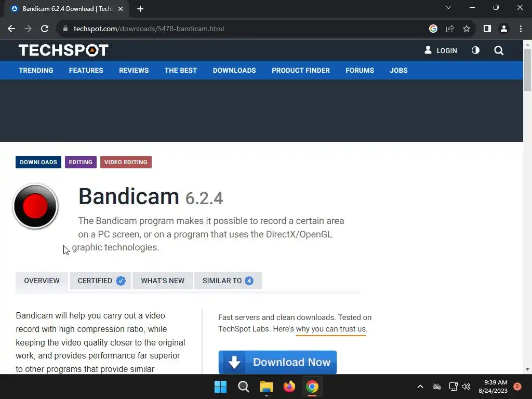Navigate to DOWNLOADS in nav bar
This screenshot has height=399, width=532.
234,70
